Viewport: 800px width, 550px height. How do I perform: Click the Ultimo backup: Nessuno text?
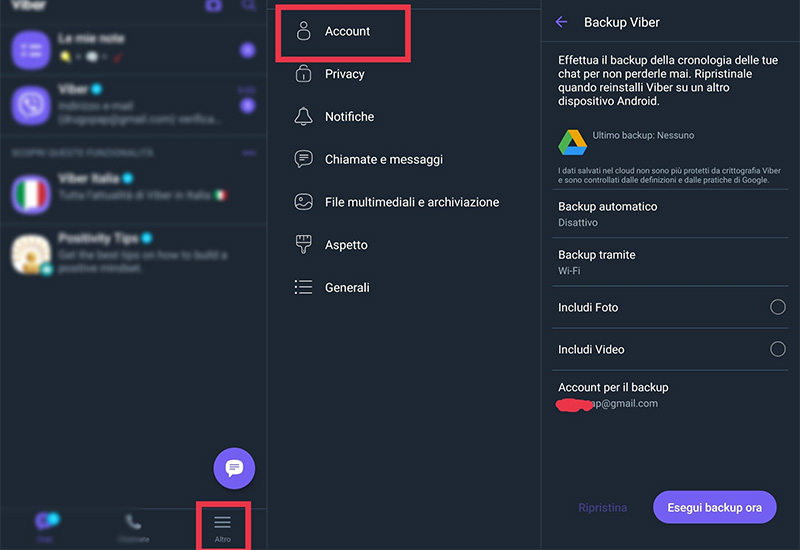click(643, 135)
